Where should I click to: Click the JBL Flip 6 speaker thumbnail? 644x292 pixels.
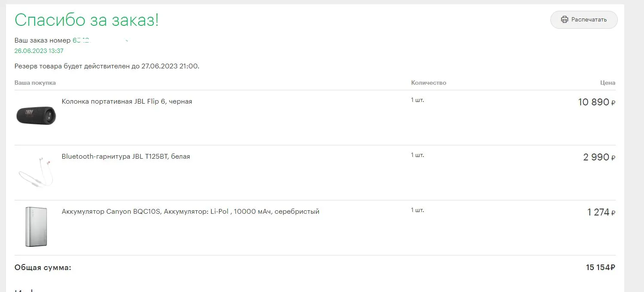click(36, 116)
